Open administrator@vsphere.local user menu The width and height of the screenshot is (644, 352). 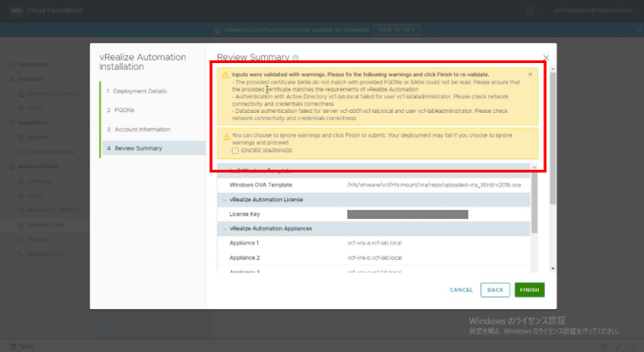[592, 11]
